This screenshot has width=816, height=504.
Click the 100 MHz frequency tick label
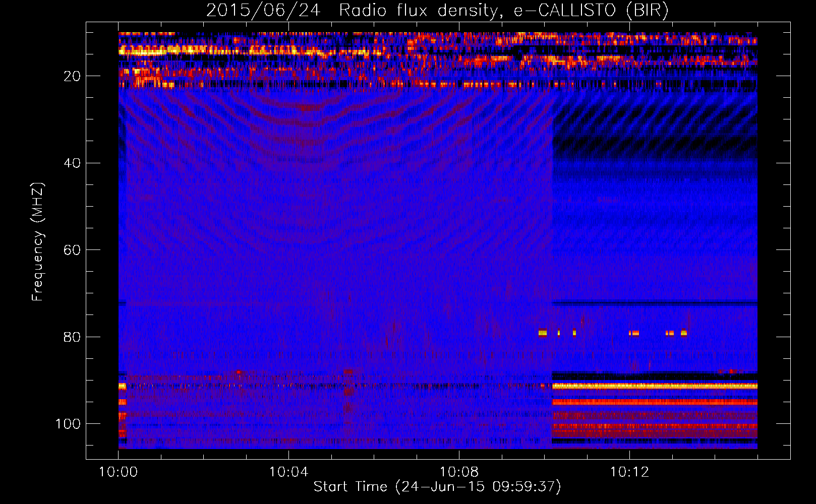coord(68,424)
